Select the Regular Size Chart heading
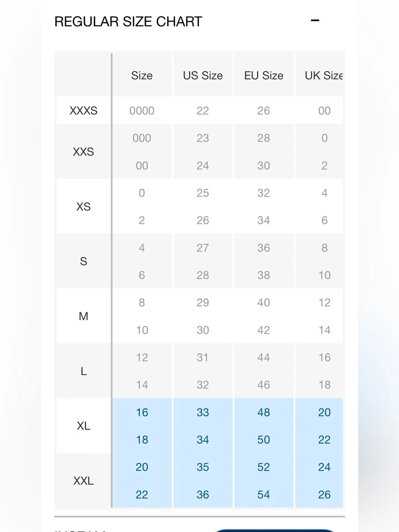The width and height of the screenshot is (399, 532). click(128, 22)
